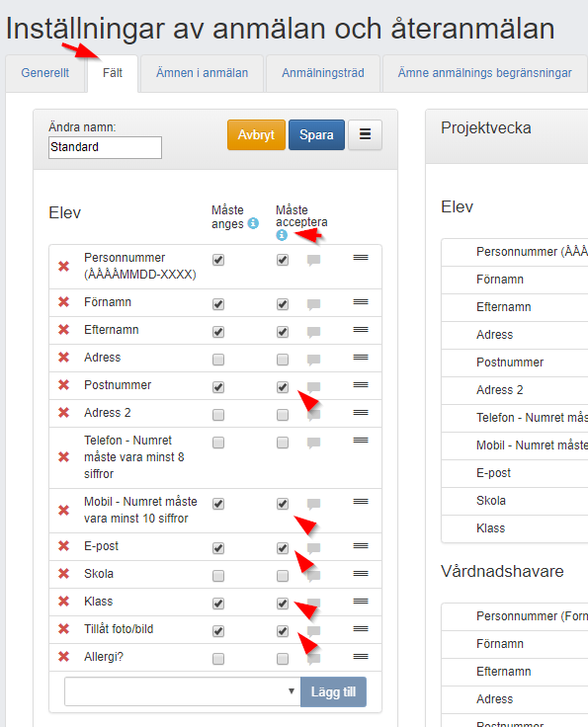Enable Måste anges for Adress
This screenshot has height=727, width=588.
218,360
